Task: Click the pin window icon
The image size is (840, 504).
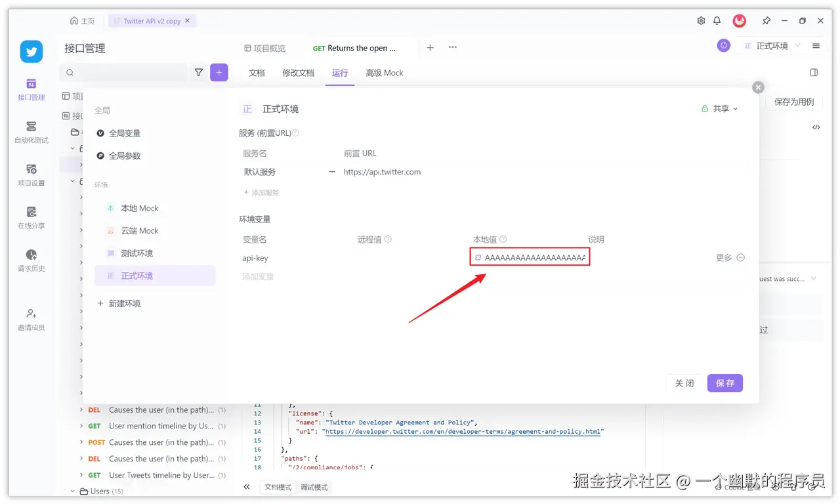Action: coord(766,21)
